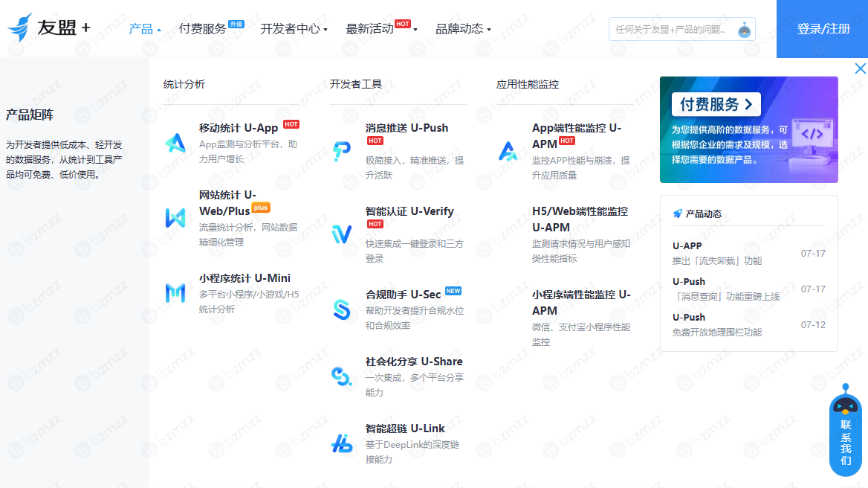Click the U-Push product icon

coord(342,151)
